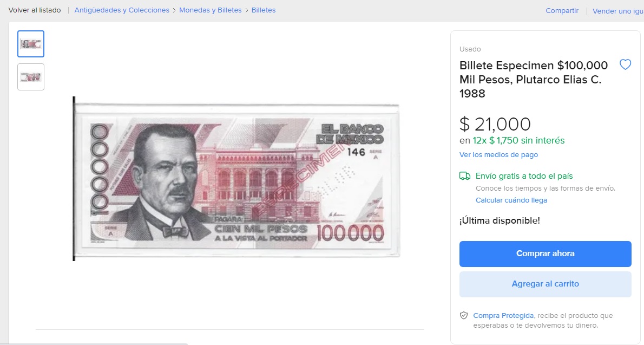
Task: Click the free shipping truck icon
Action: (x=465, y=175)
